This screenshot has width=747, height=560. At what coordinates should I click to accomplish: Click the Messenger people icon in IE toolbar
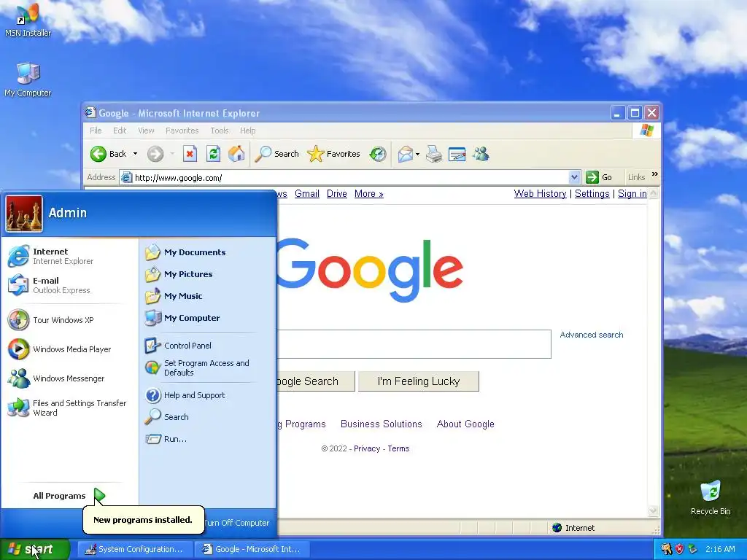click(481, 154)
